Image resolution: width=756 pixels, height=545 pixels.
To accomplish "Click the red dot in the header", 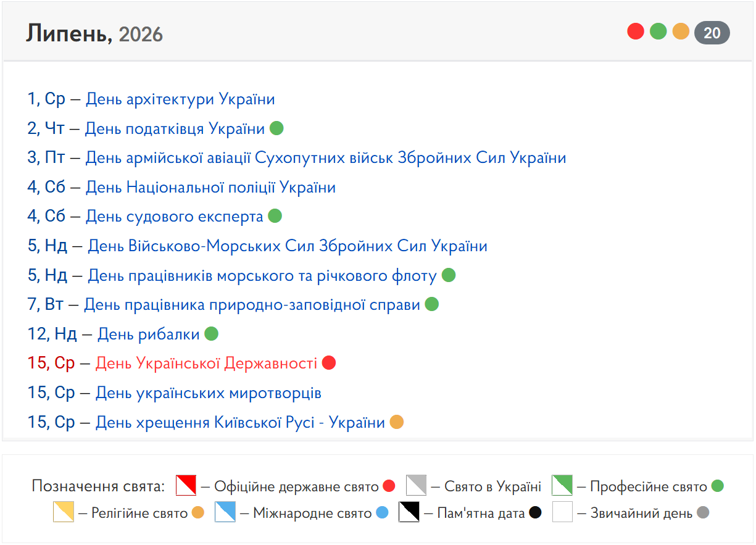I will click(636, 31).
